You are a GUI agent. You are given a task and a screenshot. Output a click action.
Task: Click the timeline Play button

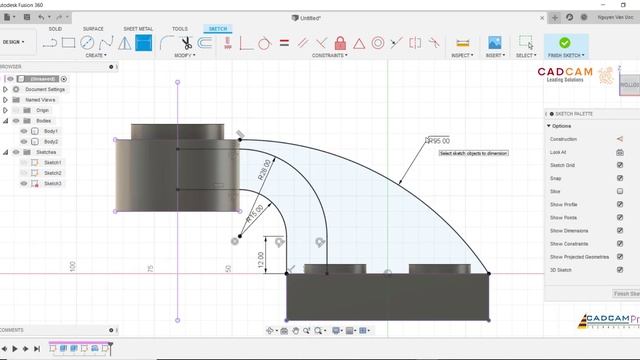pos(15,349)
